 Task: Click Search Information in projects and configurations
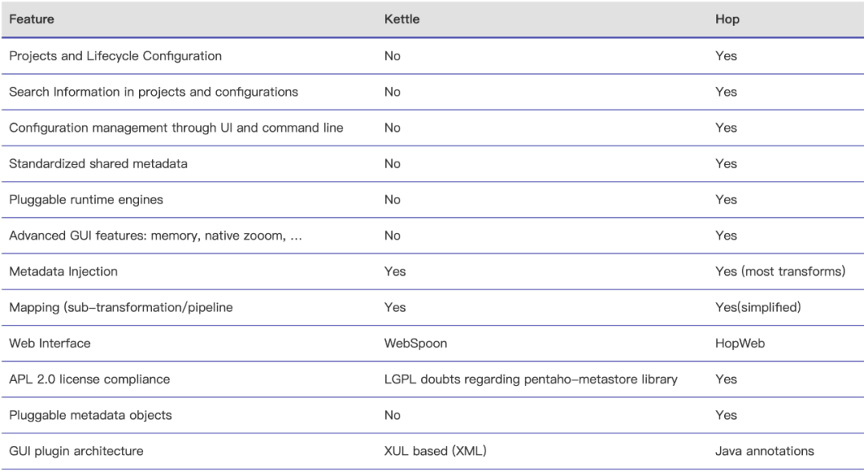[x=154, y=92]
